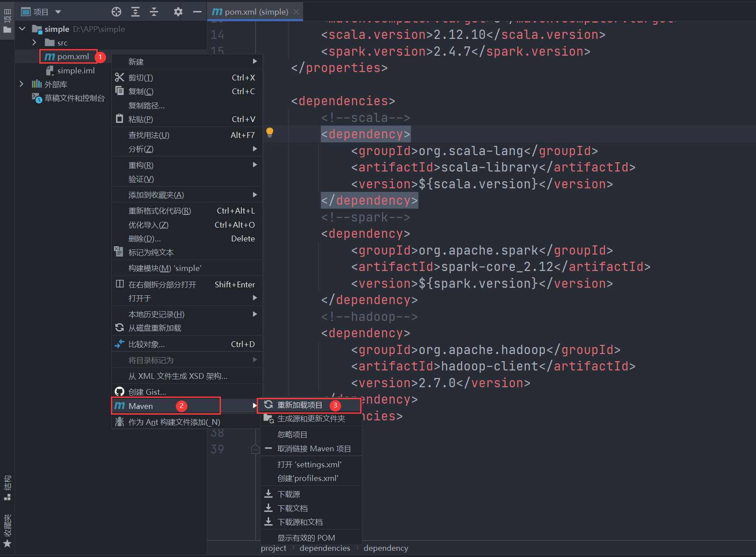This screenshot has width=756, height=557.
Task: Click the download icon beside 下载源
Action: [x=268, y=494]
